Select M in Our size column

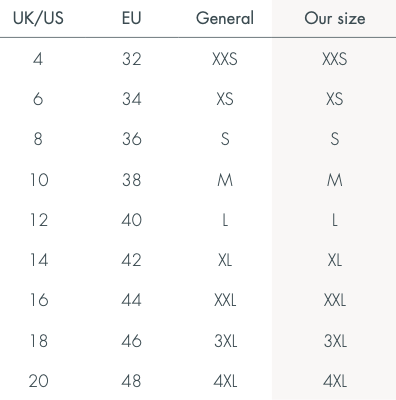pos(334,180)
